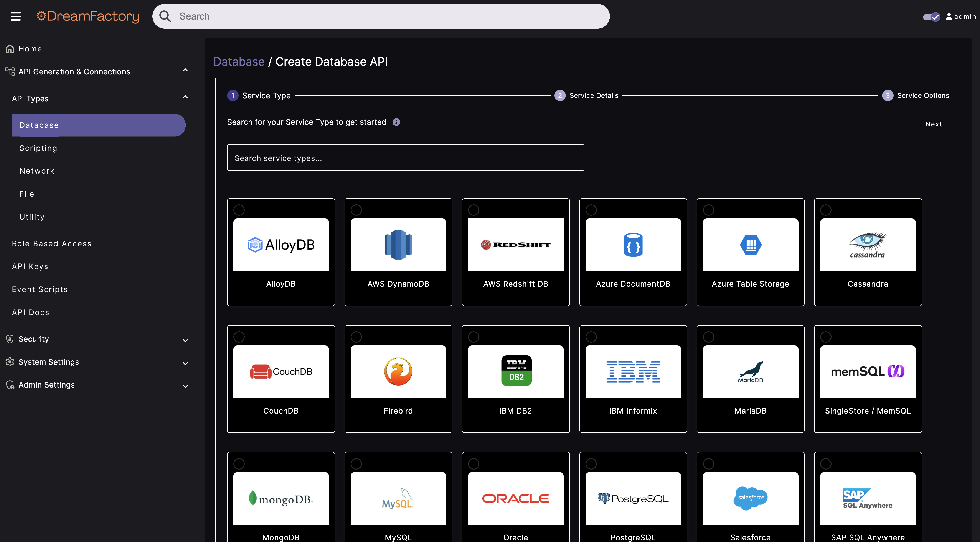
Task: Click the Database breadcrumb link
Action: (x=239, y=61)
